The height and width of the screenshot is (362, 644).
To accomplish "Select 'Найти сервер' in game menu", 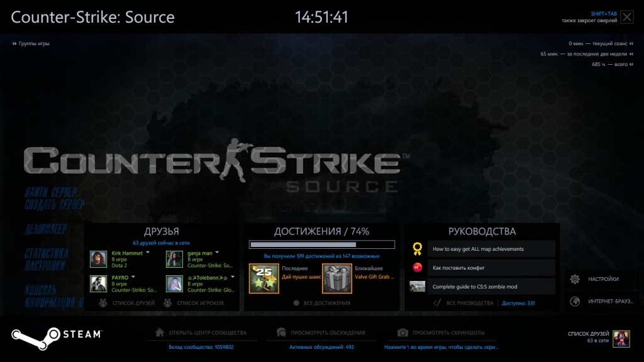I will 51,192.
